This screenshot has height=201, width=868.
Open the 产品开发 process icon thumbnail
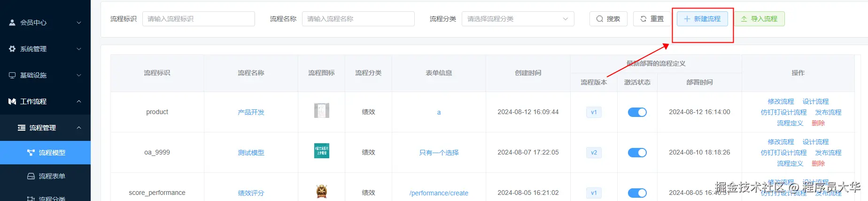point(322,110)
